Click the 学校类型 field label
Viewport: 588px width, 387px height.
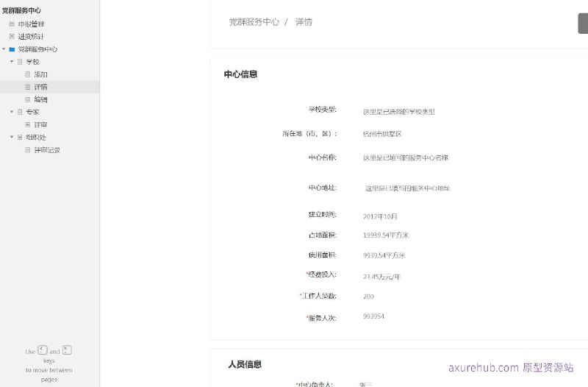point(323,109)
